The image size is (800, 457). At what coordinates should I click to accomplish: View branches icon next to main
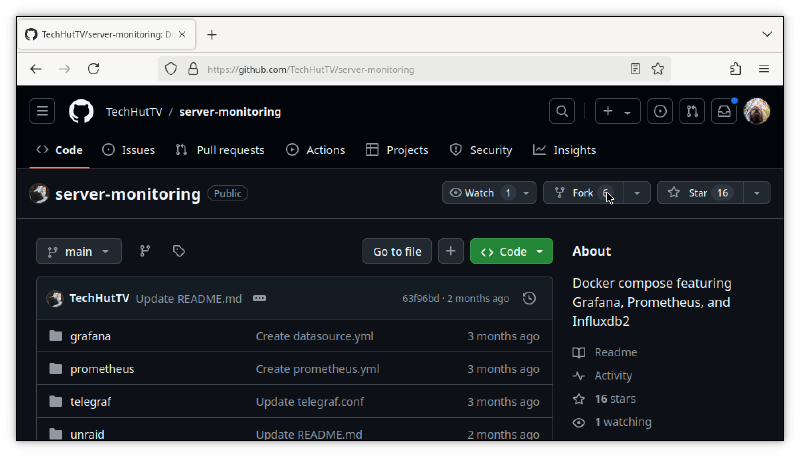click(x=145, y=252)
